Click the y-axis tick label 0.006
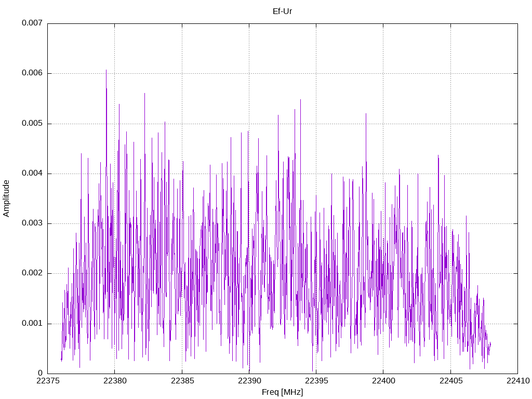This screenshot has height=399, width=532. (32, 73)
